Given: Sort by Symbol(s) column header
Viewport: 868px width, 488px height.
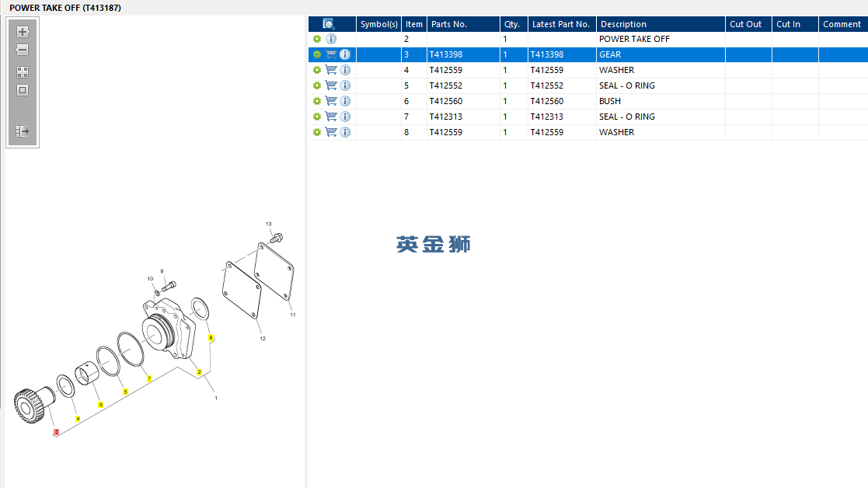Looking at the screenshot, I should 378,24.
